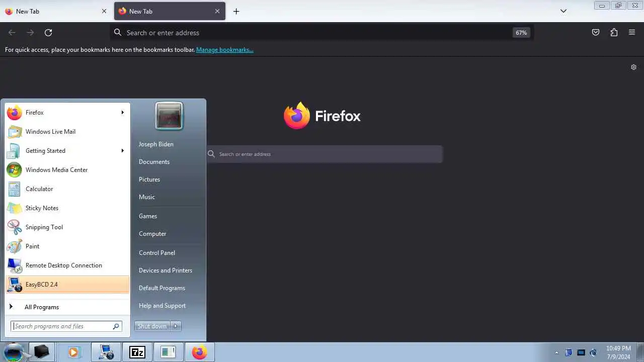
Task: Open Documents in the Start menu
Action: point(154,162)
